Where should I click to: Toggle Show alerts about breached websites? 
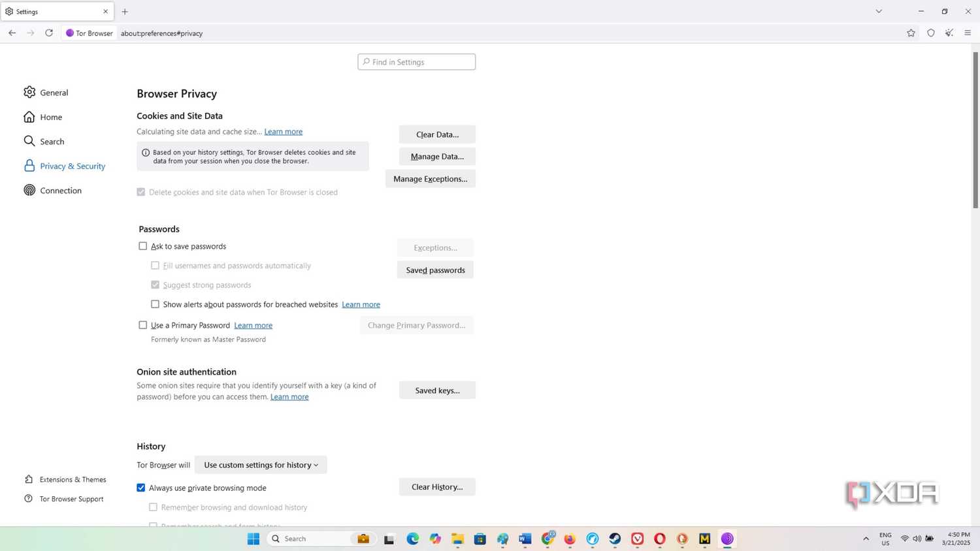(155, 304)
